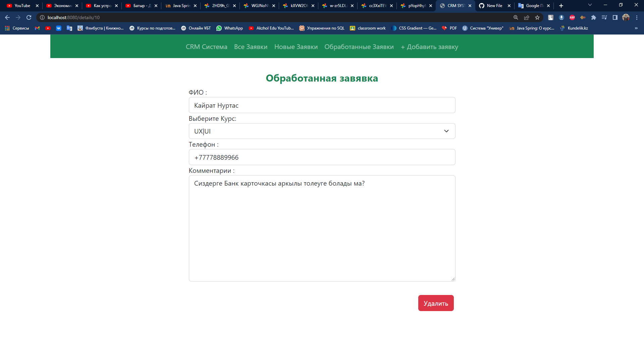Open the Добавить заявку link
The width and height of the screenshot is (644, 349).
[429, 47]
